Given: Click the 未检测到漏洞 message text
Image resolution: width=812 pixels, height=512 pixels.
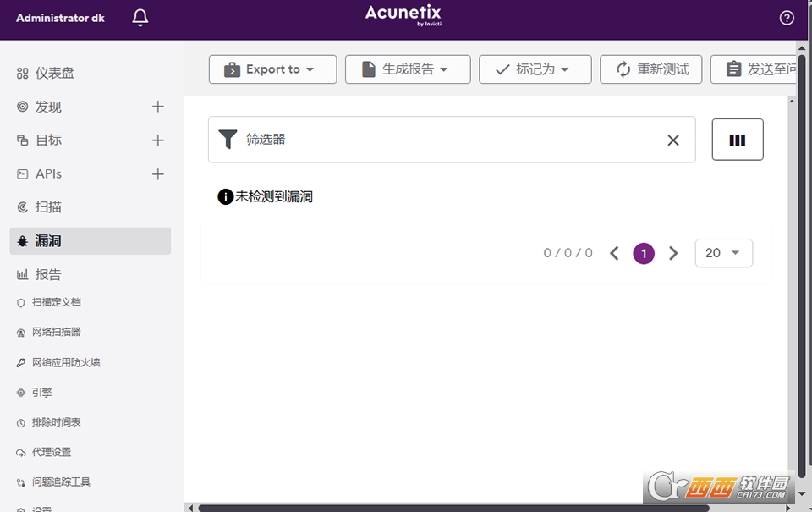Looking at the screenshot, I should (274, 196).
